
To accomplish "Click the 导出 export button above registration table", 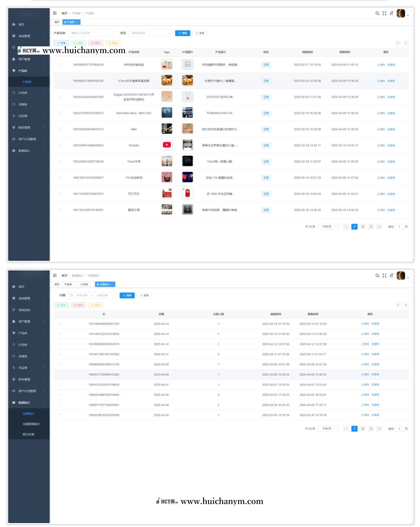I will pos(96,305).
